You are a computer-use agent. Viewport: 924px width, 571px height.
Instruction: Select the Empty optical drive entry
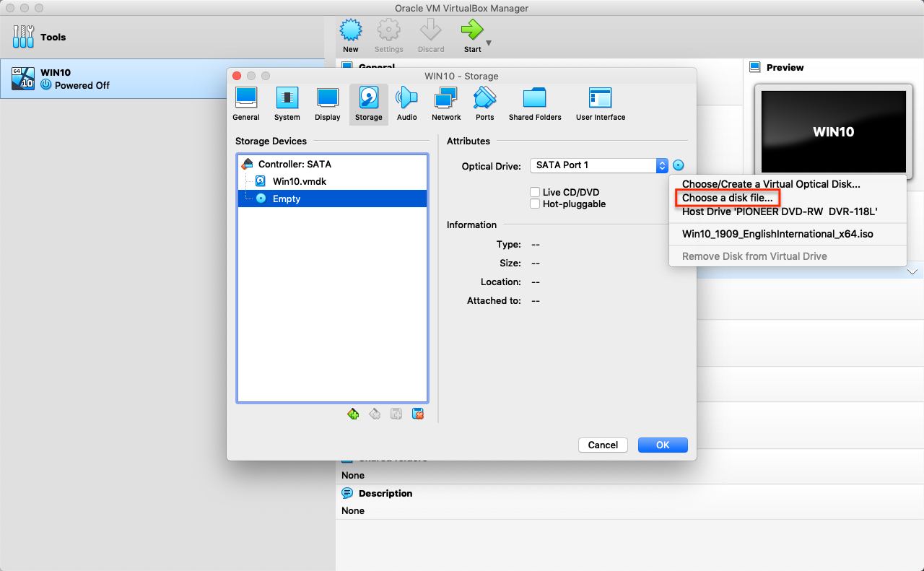click(x=332, y=199)
